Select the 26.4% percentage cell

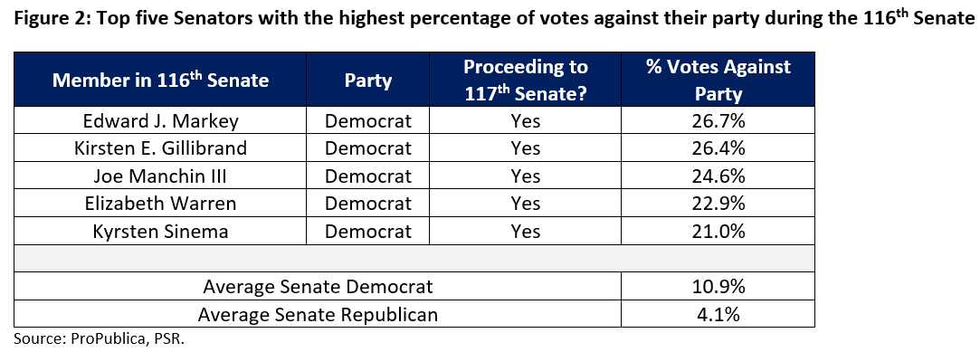[x=718, y=147]
